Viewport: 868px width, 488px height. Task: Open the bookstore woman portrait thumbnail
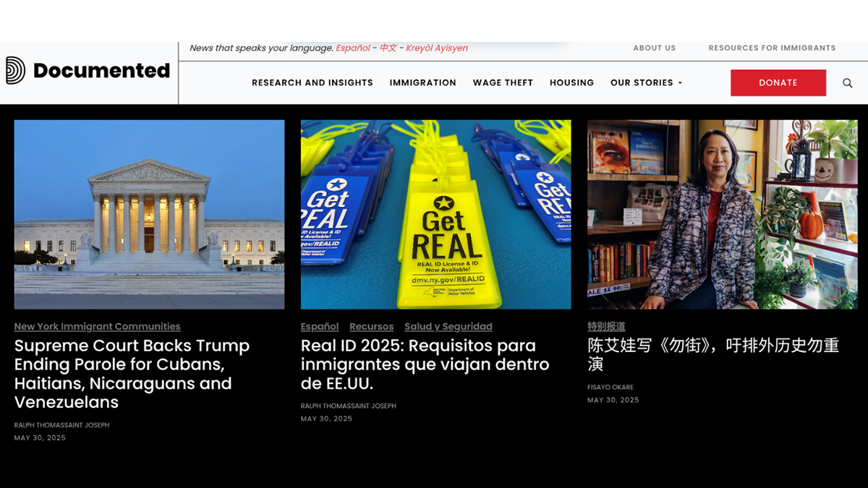coord(722,215)
